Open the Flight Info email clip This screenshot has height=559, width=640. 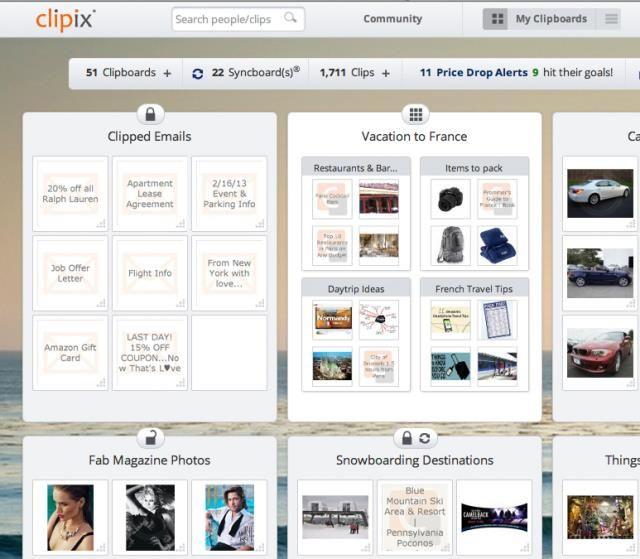coord(150,273)
